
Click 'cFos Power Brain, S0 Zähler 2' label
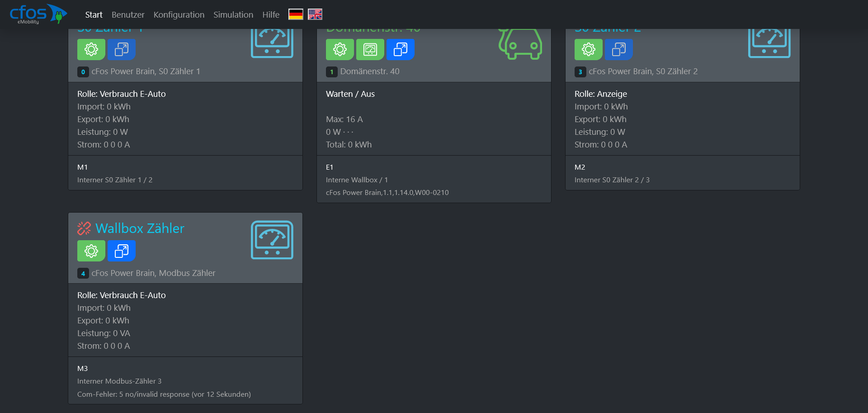click(643, 71)
